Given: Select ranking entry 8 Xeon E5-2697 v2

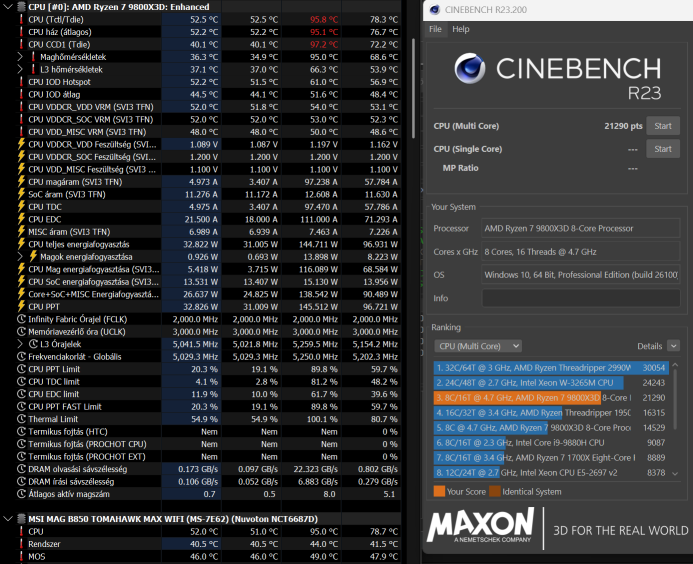Looking at the screenshot, I should pos(551,473).
